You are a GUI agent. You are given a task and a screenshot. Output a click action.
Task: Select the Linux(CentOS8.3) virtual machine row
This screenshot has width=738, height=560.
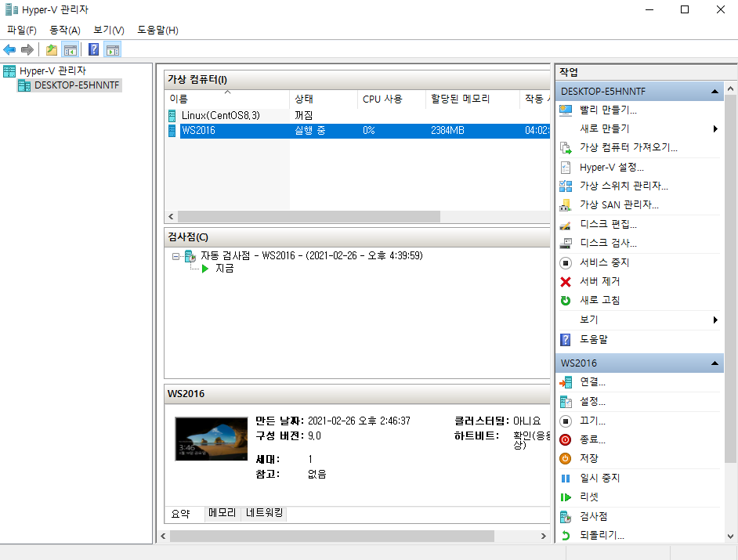tap(358, 116)
